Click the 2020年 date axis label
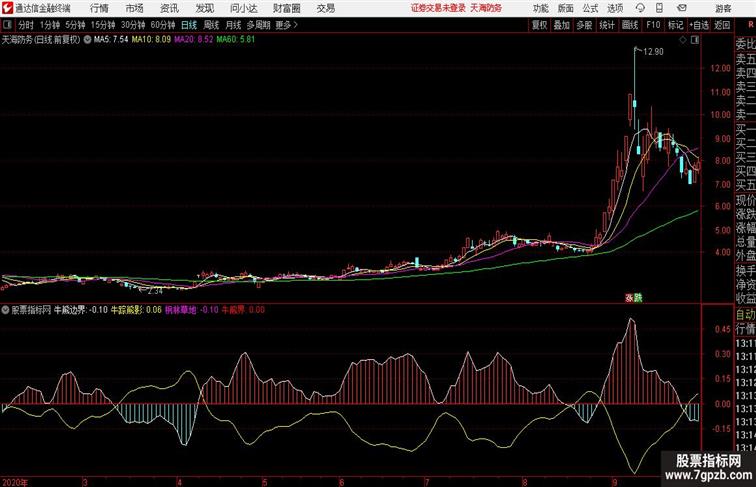The image size is (756, 487). pyautogui.click(x=15, y=482)
